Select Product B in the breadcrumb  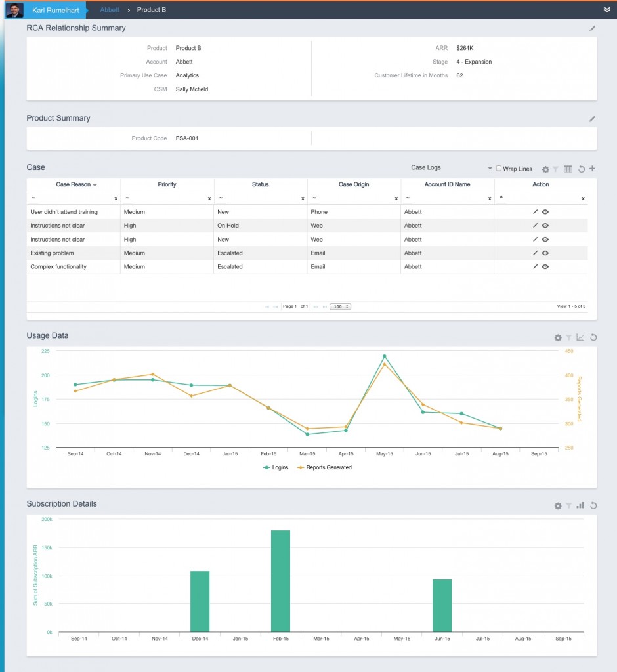click(151, 9)
